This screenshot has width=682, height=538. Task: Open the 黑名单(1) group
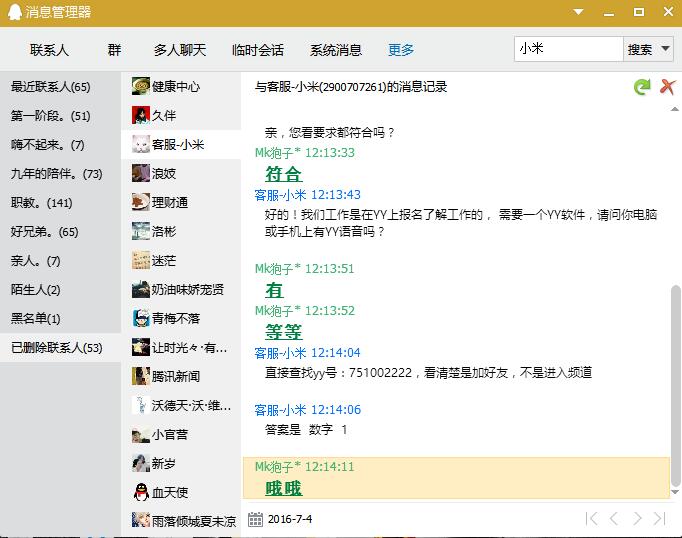coord(60,318)
